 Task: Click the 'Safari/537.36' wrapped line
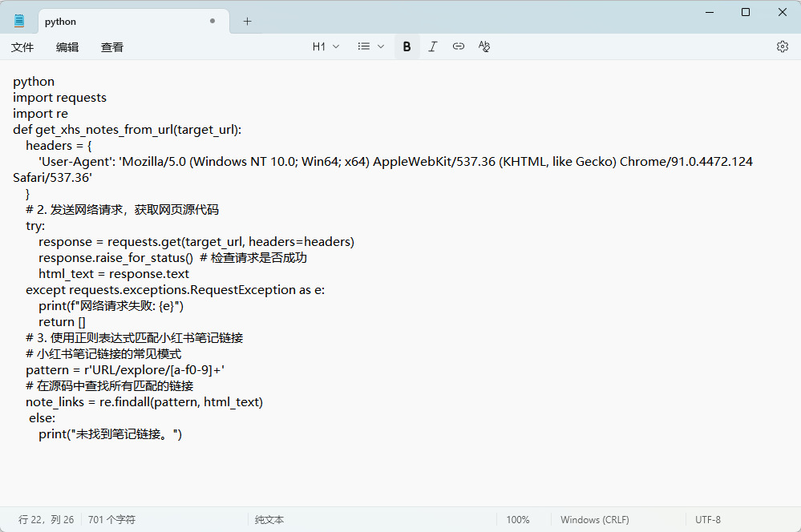tap(53, 178)
